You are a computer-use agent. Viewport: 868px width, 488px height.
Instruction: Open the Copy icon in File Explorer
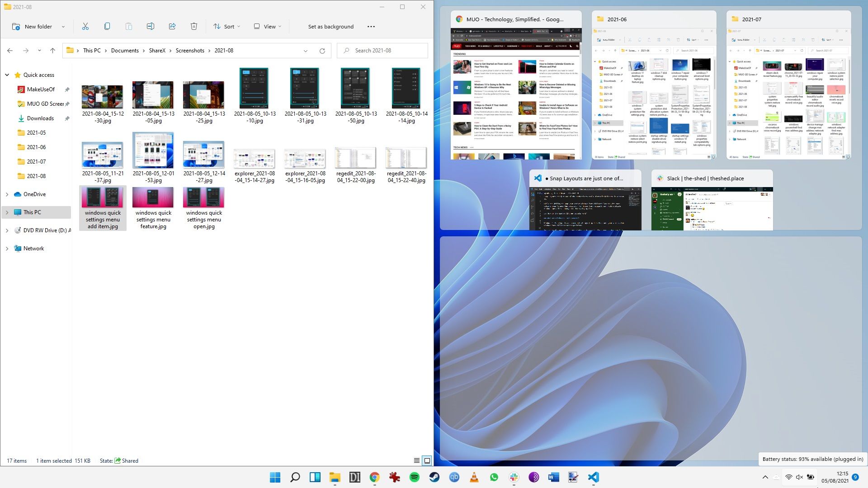tap(107, 26)
